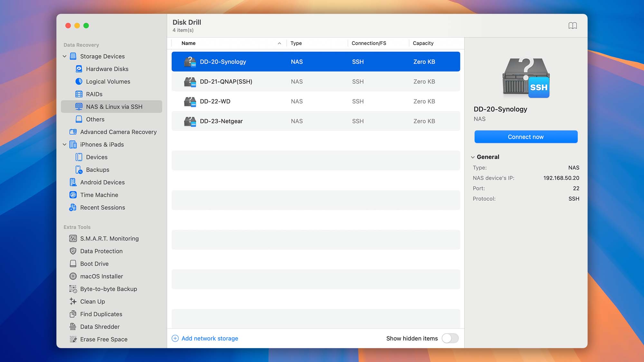Image resolution: width=644 pixels, height=362 pixels.
Task: Click the macOS Installer icon
Action: point(73,276)
